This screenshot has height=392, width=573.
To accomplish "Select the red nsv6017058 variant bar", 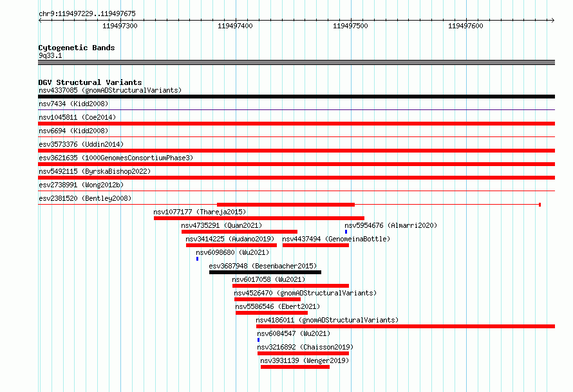I will 290,286.
